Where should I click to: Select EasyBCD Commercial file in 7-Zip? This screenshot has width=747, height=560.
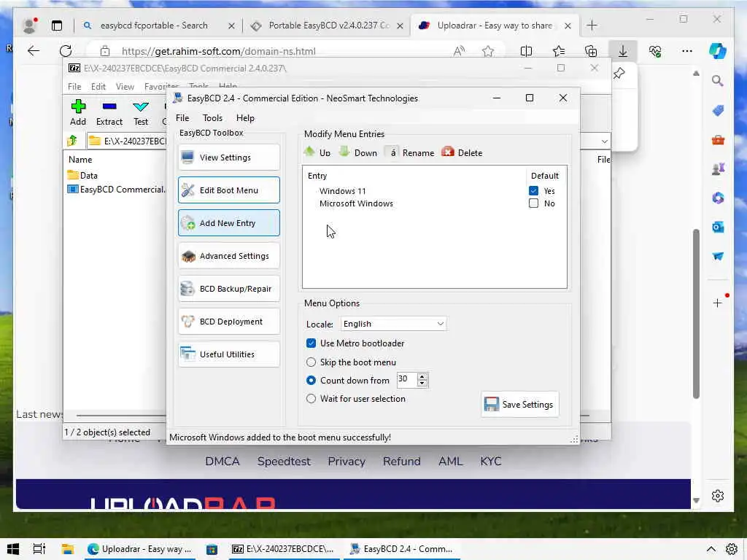(117, 190)
